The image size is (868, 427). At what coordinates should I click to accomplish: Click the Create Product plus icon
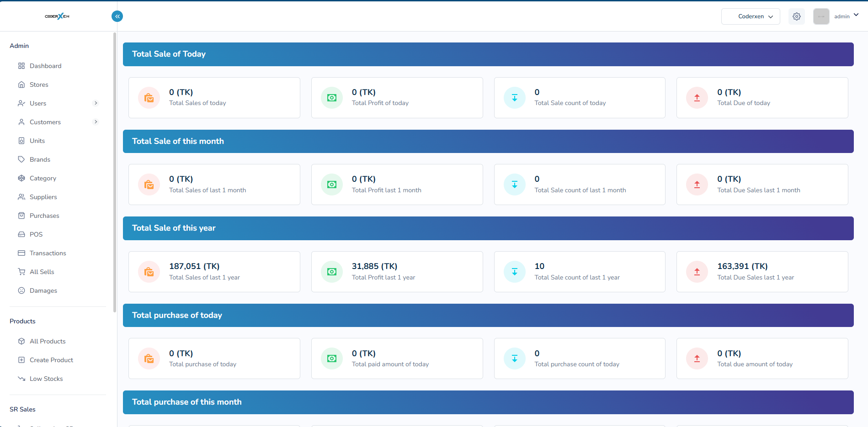[x=21, y=360]
